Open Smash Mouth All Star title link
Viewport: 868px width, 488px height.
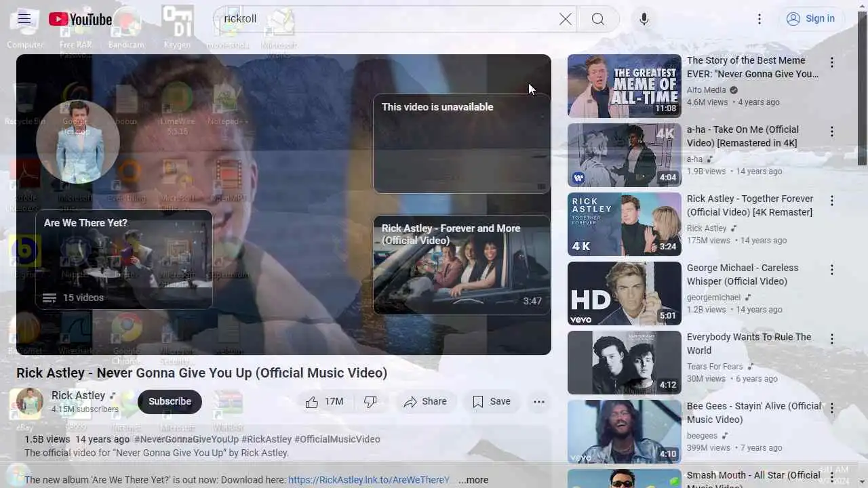click(x=754, y=479)
